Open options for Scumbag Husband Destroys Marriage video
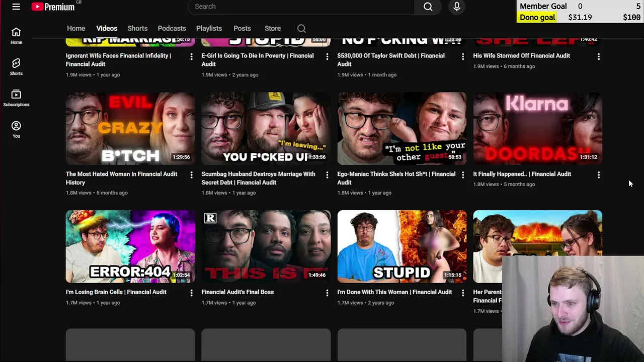 coord(327,175)
